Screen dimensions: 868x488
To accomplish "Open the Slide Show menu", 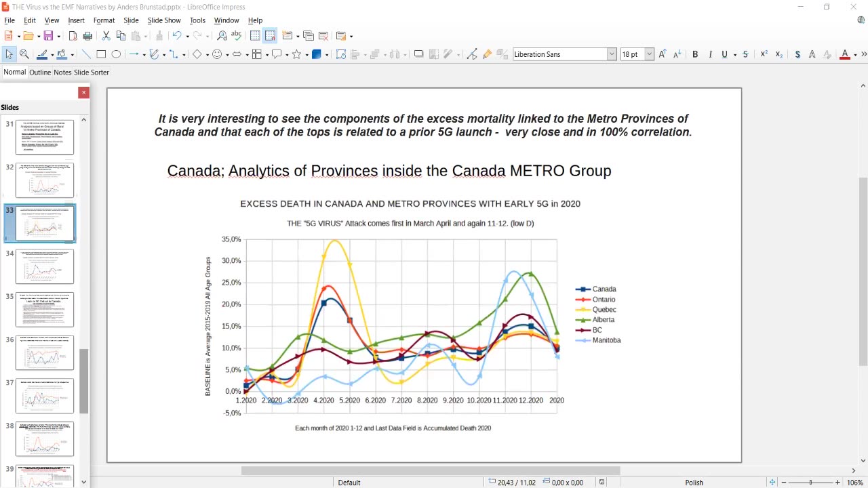I will [164, 20].
